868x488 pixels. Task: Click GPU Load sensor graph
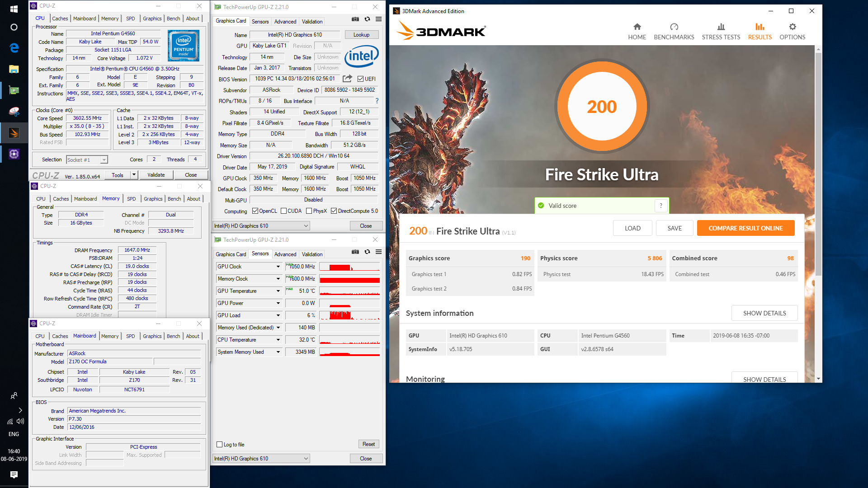click(x=349, y=315)
